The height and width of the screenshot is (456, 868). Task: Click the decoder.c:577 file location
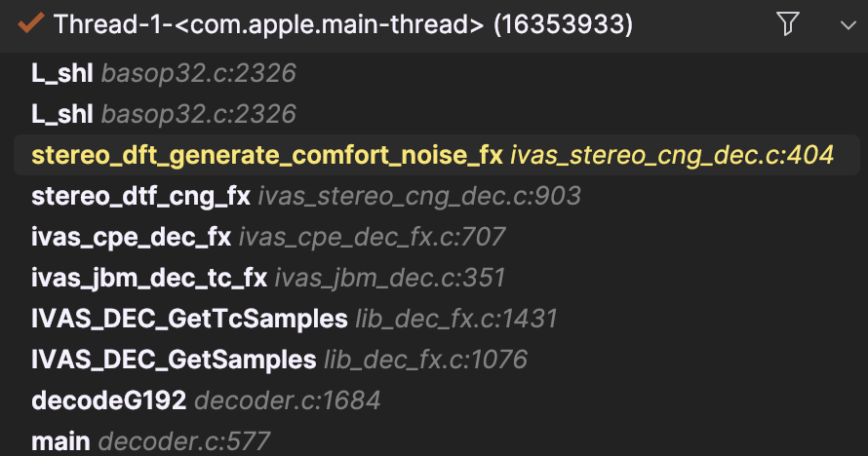(x=184, y=441)
